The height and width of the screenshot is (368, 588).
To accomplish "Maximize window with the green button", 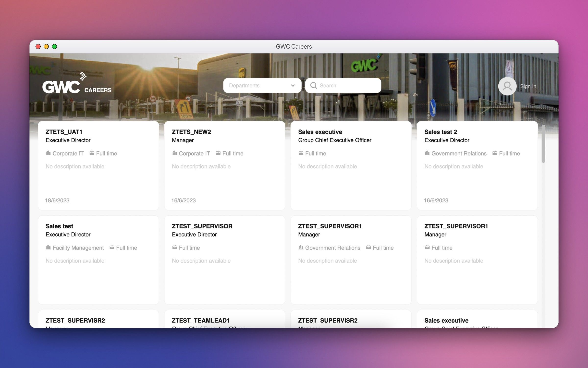I will [x=54, y=47].
